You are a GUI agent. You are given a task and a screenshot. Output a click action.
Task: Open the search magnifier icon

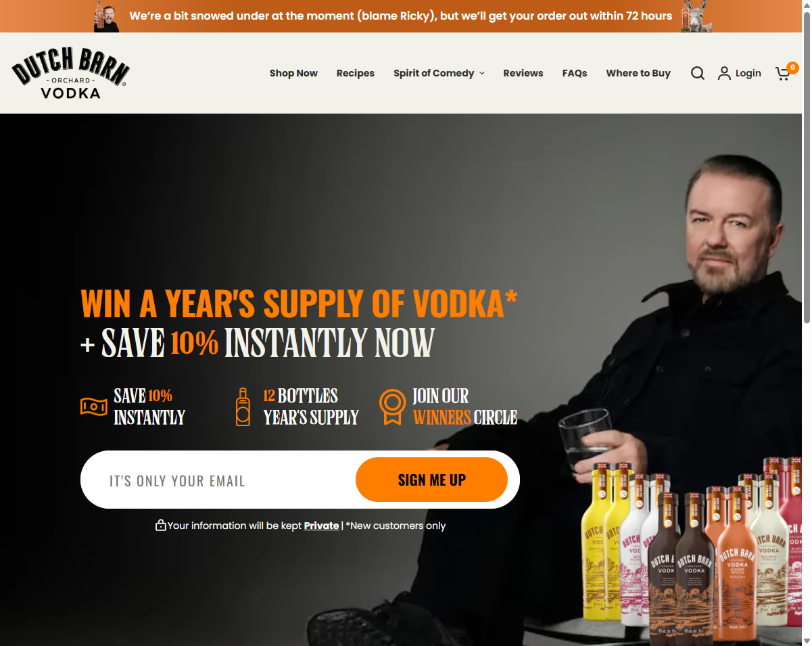[x=698, y=73]
